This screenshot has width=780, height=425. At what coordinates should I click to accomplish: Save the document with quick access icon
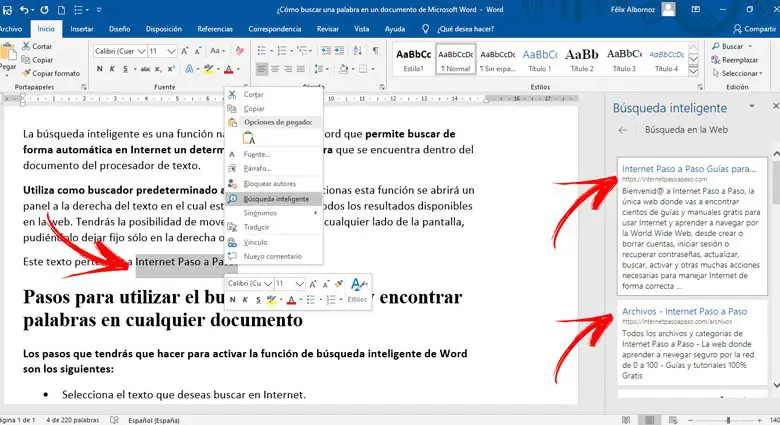(x=7, y=9)
